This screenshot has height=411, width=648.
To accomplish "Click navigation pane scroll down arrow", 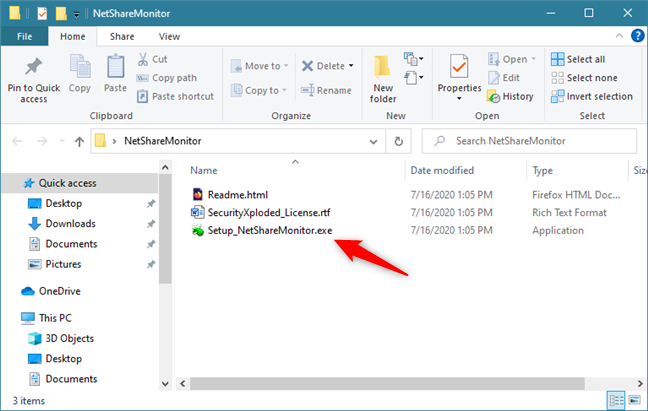I will 165,384.
